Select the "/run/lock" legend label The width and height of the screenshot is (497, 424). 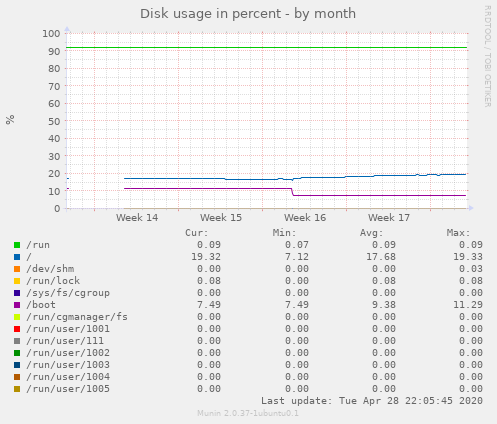pyautogui.click(x=53, y=281)
